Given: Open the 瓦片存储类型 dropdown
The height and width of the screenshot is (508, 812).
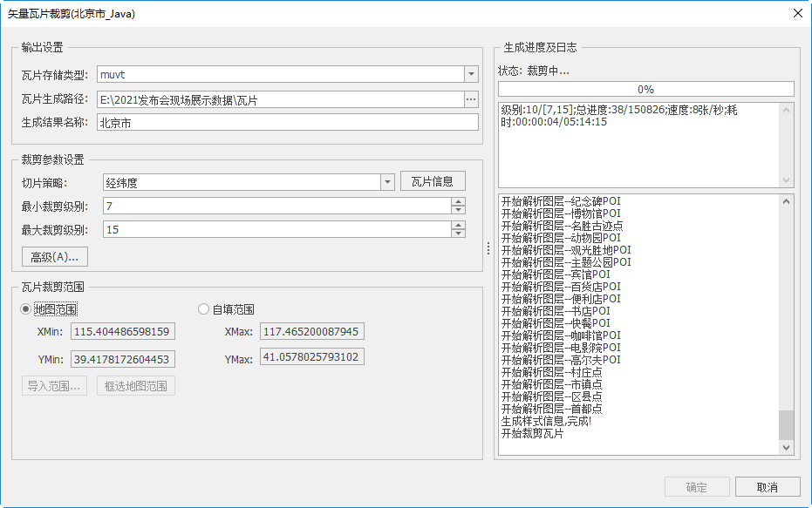Looking at the screenshot, I should [x=471, y=75].
